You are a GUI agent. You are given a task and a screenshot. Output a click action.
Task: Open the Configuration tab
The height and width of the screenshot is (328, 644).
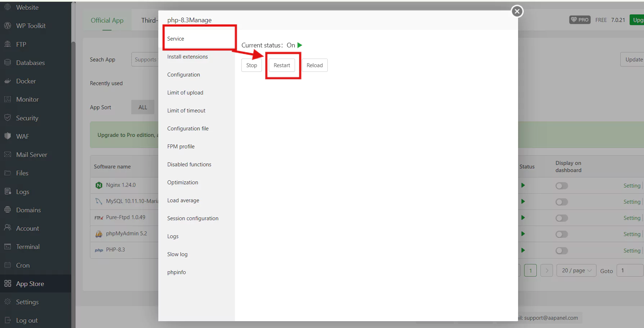pos(196,74)
